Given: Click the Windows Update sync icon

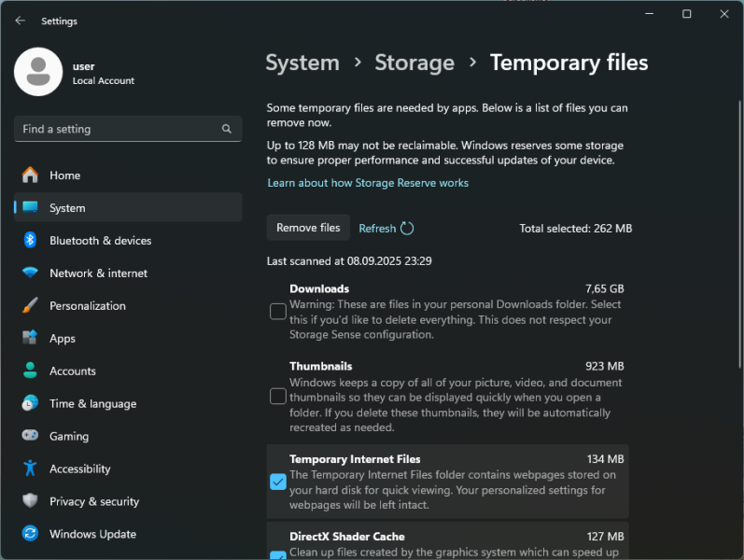Looking at the screenshot, I should pyautogui.click(x=30, y=534).
